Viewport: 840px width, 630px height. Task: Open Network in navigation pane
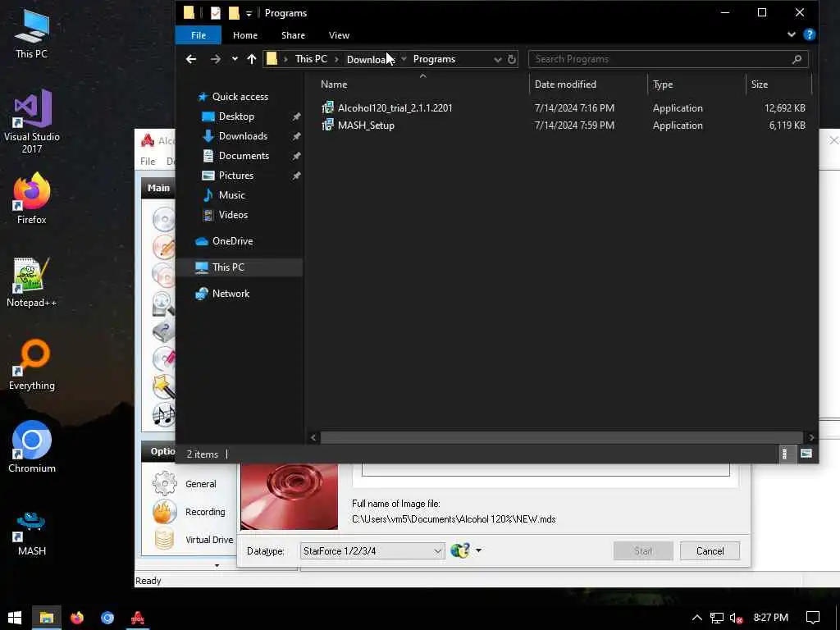(231, 294)
